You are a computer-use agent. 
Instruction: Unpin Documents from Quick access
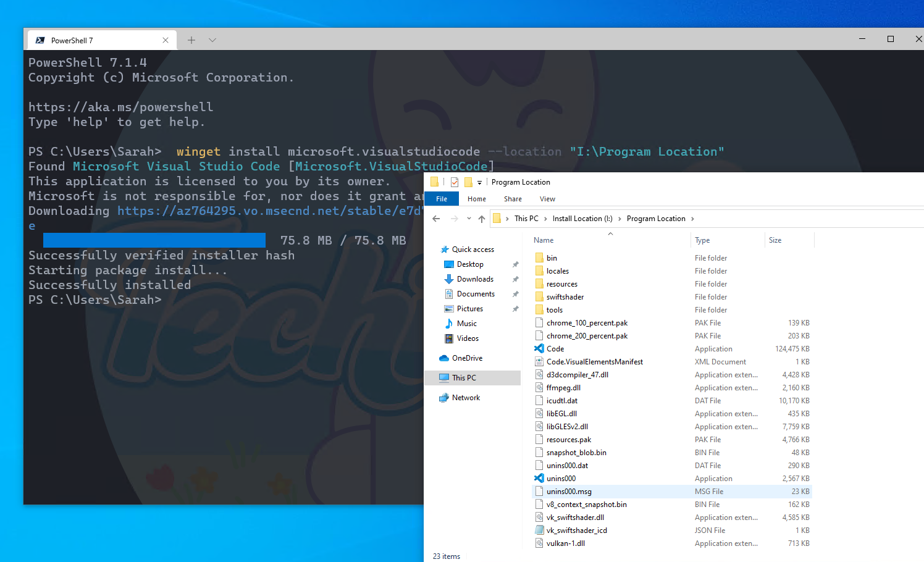pyautogui.click(x=515, y=293)
